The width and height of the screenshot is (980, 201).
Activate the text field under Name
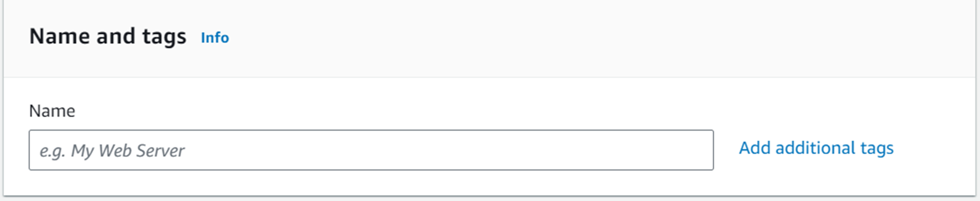coord(371,150)
